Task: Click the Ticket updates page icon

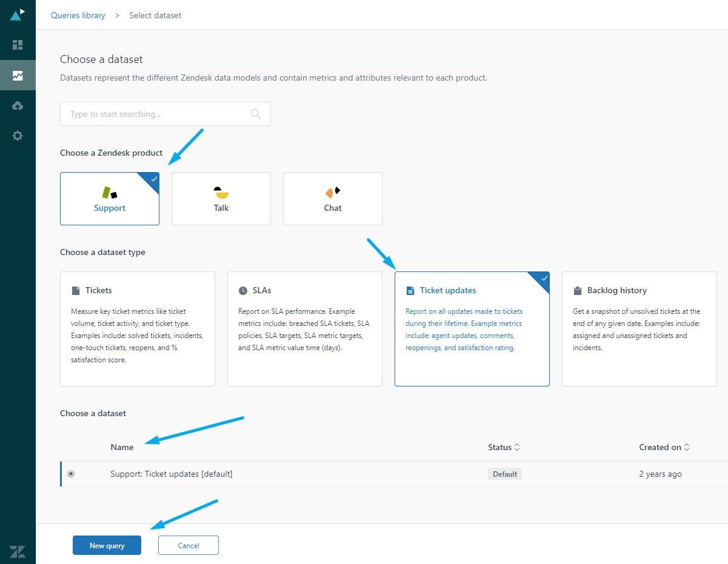Action: click(410, 291)
